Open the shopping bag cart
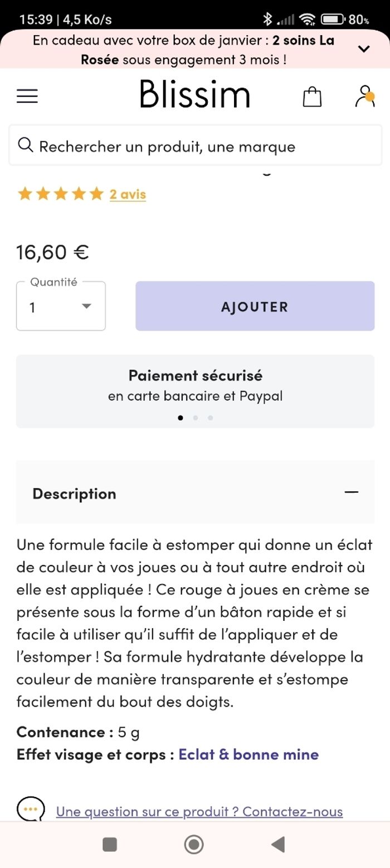Viewport: 390px width, 868px height. [x=312, y=96]
